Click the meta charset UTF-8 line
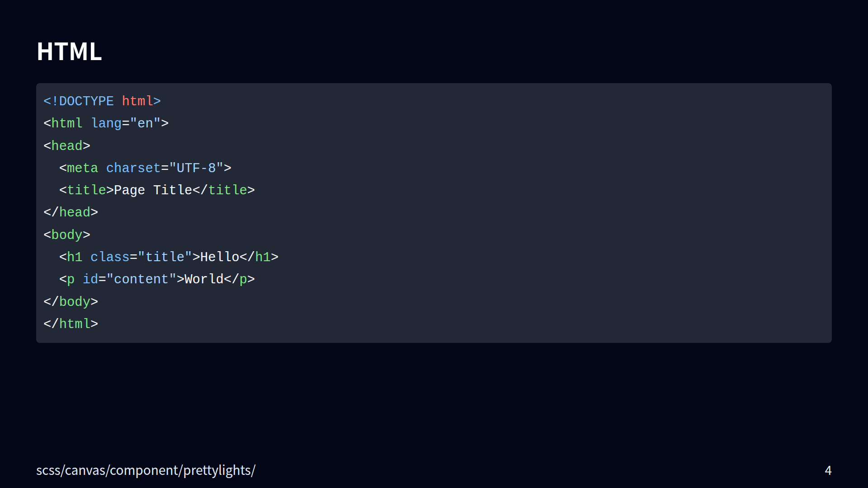 (x=145, y=168)
